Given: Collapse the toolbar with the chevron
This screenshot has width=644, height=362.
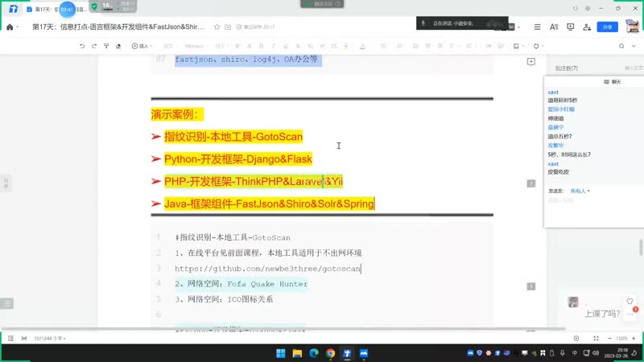Looking at the screenshot, I should click(634, 46).
